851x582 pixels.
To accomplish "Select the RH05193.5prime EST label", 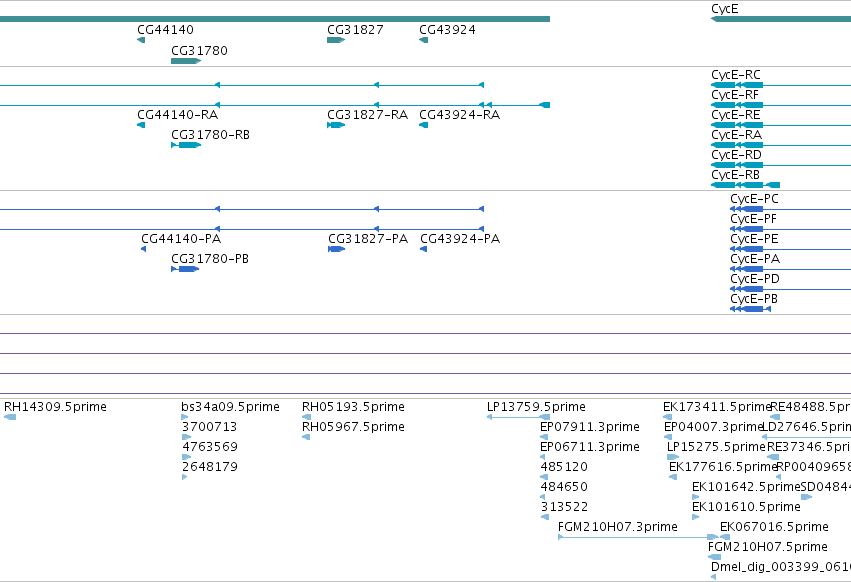I will [353, 407].
